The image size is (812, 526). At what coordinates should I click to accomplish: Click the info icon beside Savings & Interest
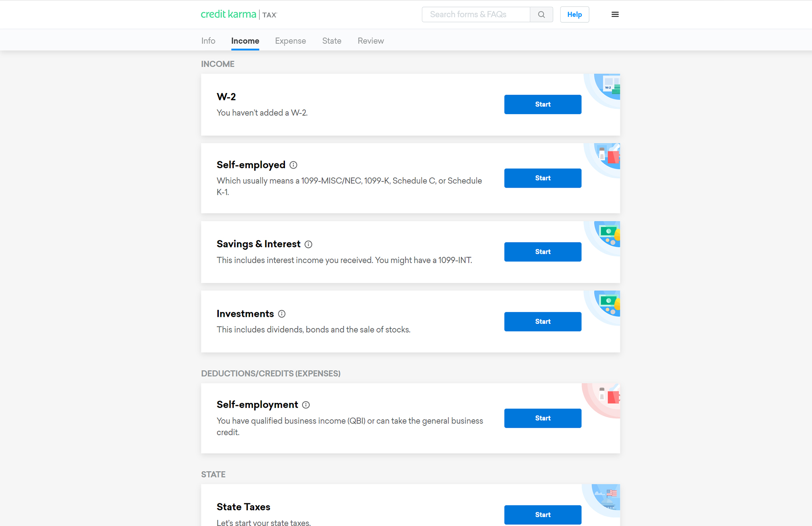tap(308, 244)
